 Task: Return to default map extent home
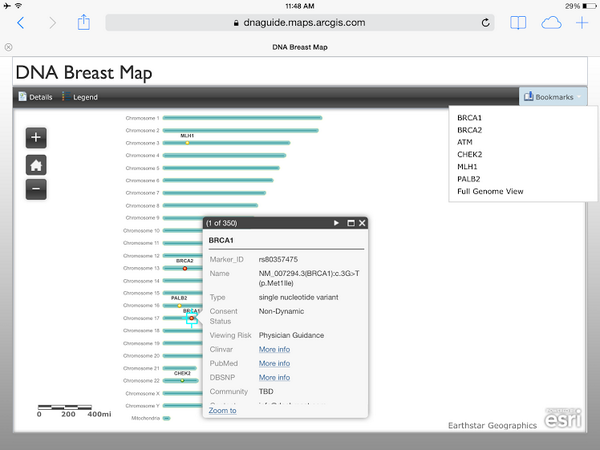tap(36, 165)
